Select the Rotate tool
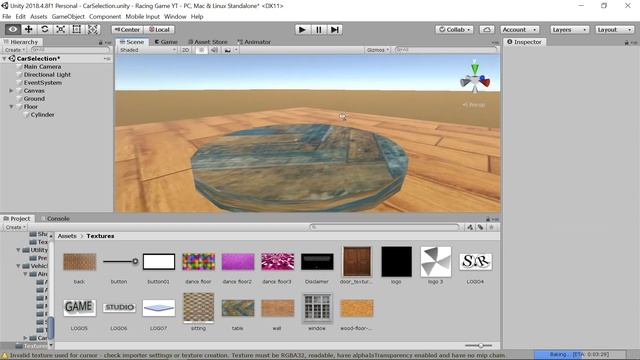This screenshot has width=640, height=360. click(x=44, y=29)
